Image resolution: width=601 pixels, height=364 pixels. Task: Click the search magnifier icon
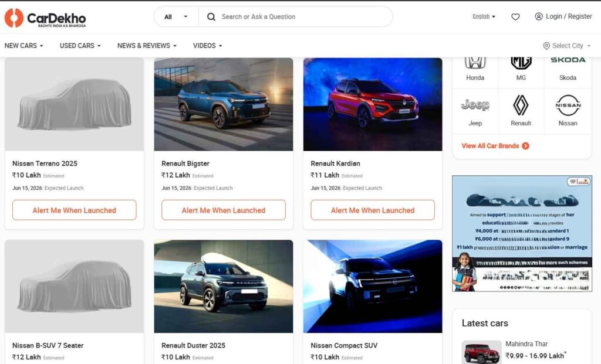tap(211, 17)
